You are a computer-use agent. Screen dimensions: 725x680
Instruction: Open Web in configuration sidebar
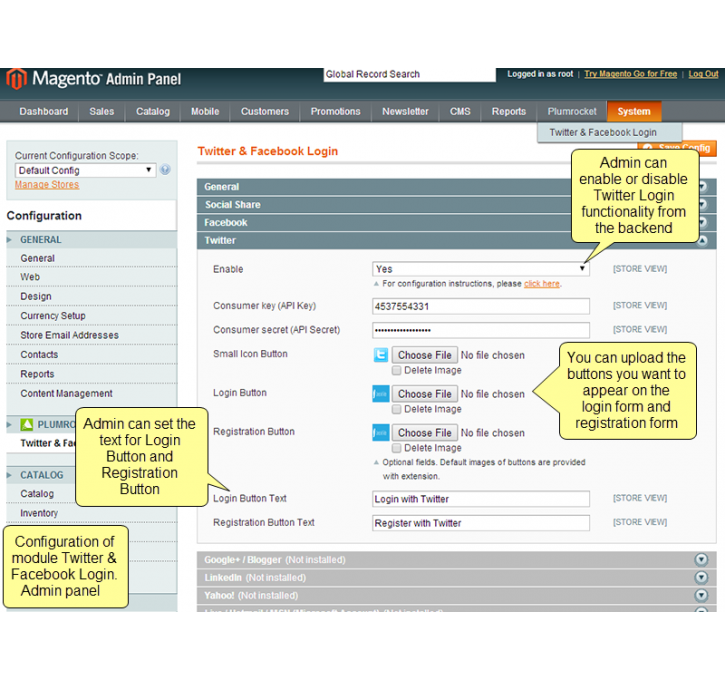[30, 276]
